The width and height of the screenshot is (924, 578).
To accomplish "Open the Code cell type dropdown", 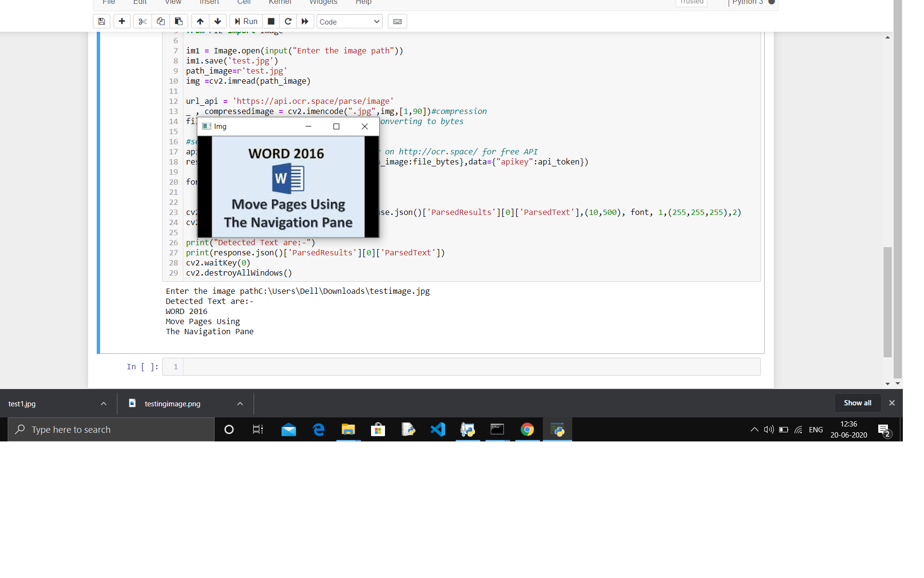I will click(x=349, y=22).
